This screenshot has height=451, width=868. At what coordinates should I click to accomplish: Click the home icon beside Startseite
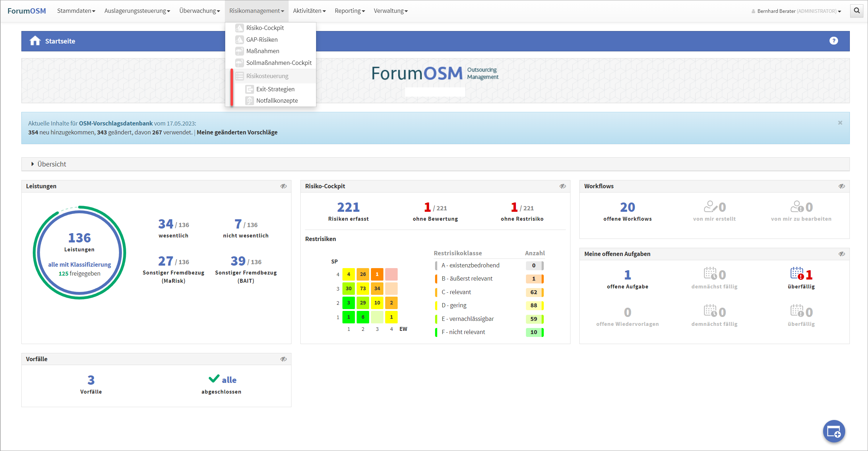coord(35,41)
